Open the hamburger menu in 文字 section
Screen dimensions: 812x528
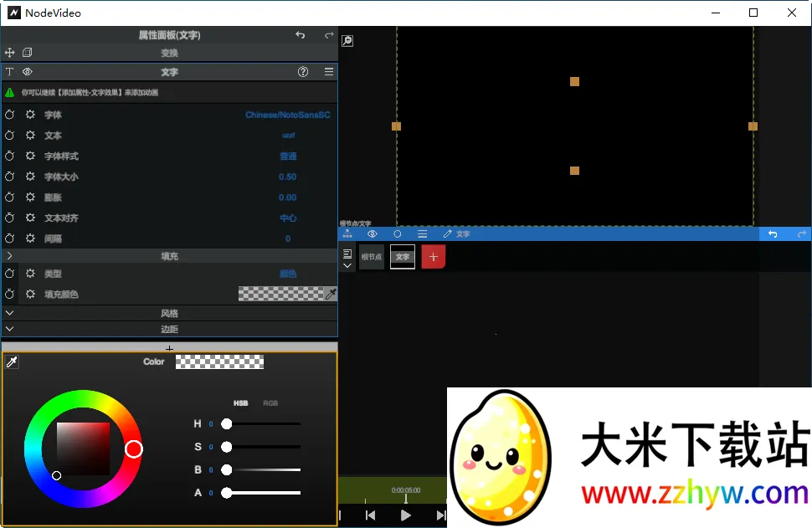(330, 72)
